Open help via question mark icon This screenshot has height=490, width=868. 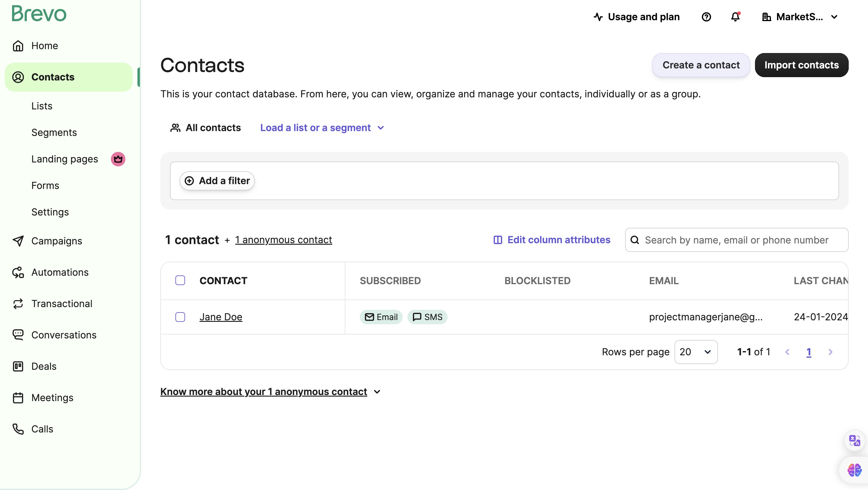coord(706,17)
